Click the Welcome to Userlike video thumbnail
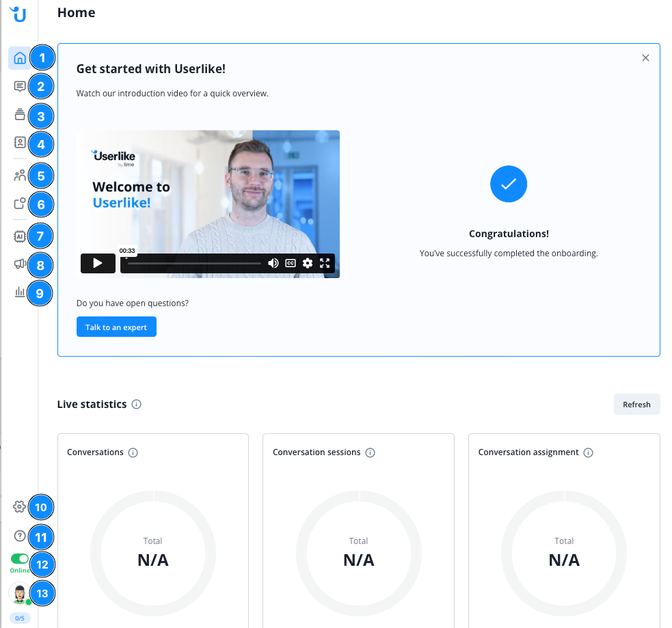The image size is (672, 628). tap(208, 204)
